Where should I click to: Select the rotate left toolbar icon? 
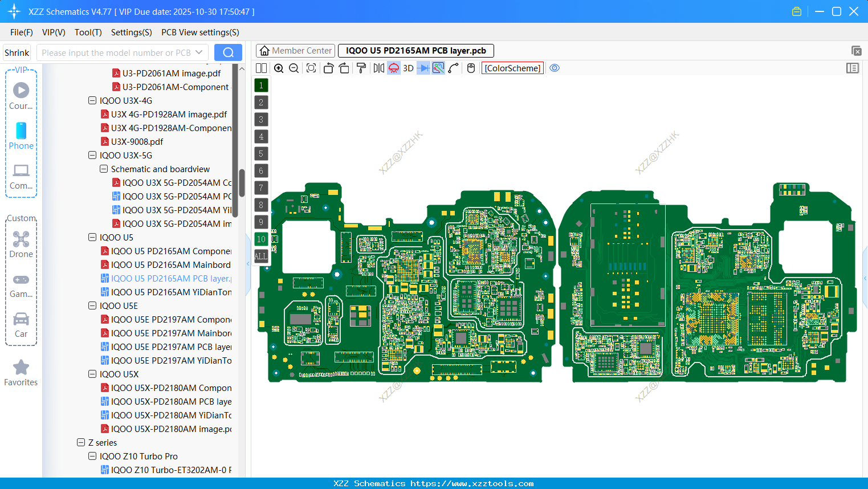328,68
